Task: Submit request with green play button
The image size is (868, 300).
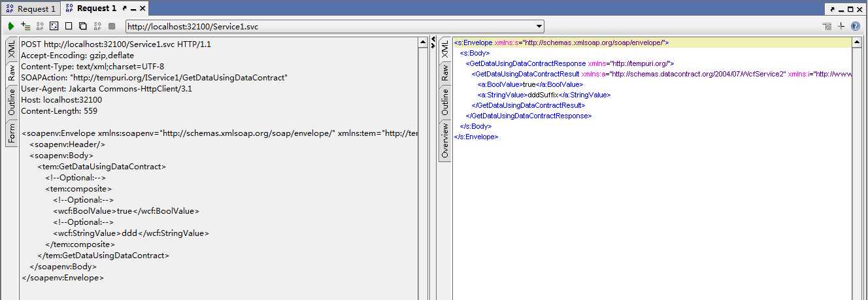Action: click(x=11, y=26)
